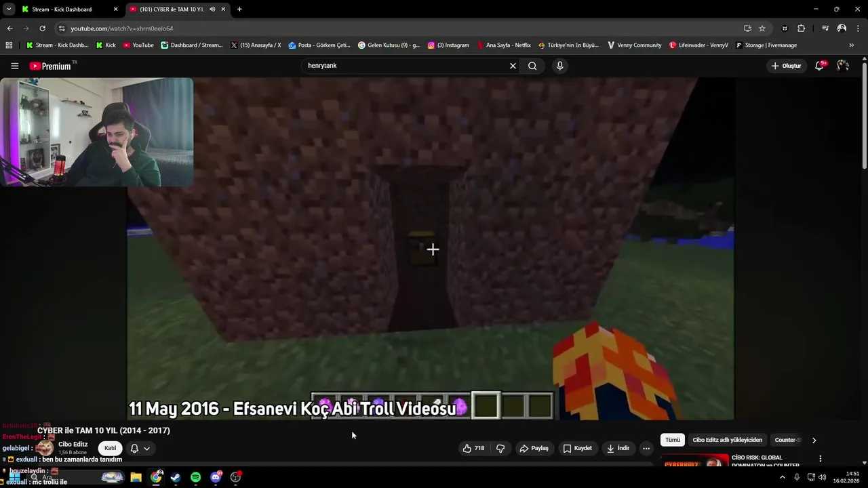Open the YouTube guide hamburger menu
The height and width of the screenshot is (488, 868).
pyautogui.click(x=14, y=66)
